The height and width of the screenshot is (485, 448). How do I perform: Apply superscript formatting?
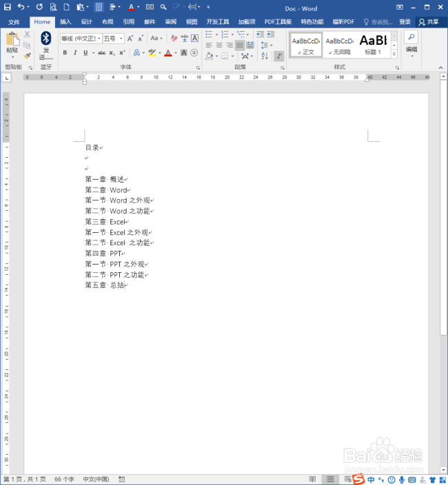(122, 53)
